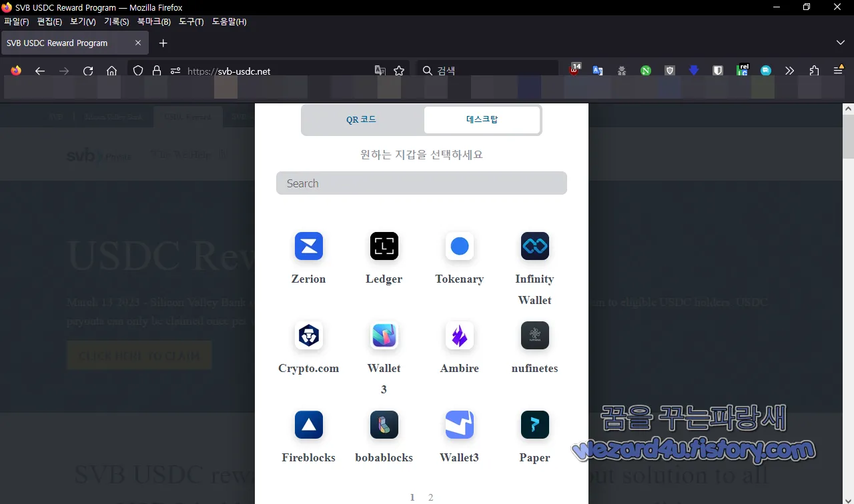
Task: Choose the Ledger wallet icon
Action: [384, 246]
